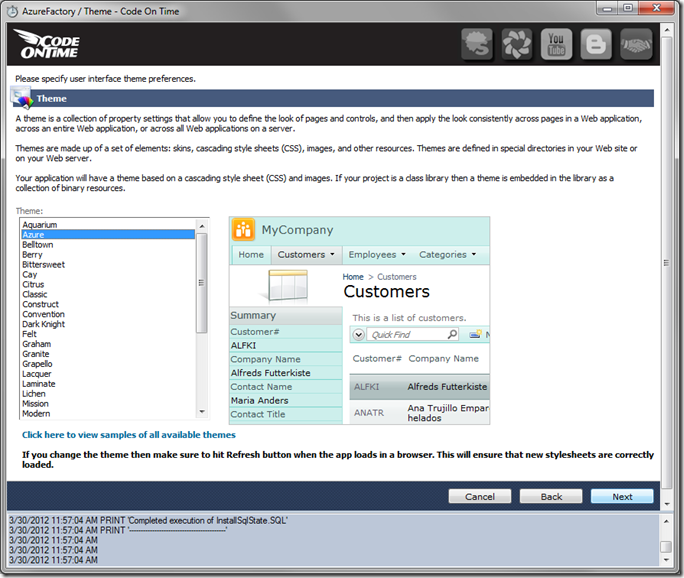Click the Theme section palette icon

click(x=22, y=97)
